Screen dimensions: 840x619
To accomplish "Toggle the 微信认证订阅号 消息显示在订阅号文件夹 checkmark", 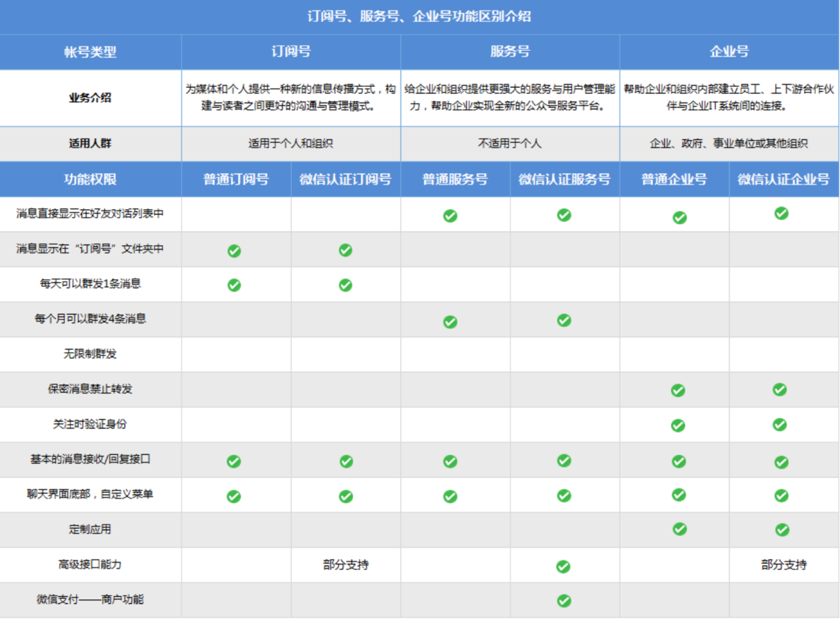I will (x=345, y=250).
